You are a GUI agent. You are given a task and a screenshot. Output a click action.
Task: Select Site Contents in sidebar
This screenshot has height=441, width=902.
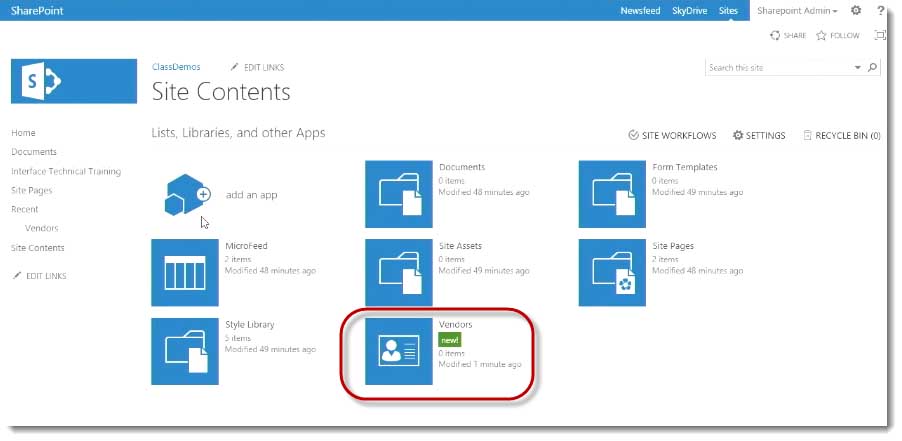pyautogui.click(x=38, y=248)
